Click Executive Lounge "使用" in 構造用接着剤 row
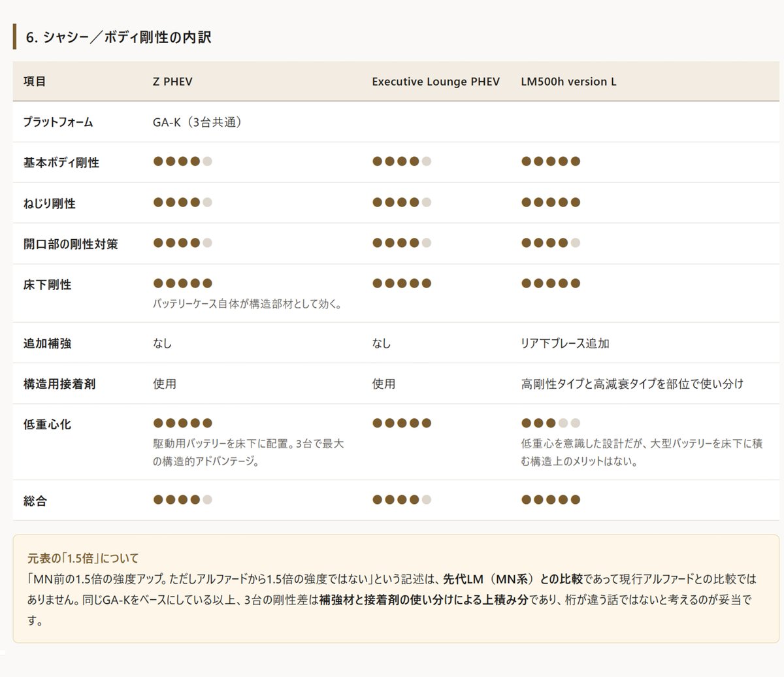 [384, 384]
